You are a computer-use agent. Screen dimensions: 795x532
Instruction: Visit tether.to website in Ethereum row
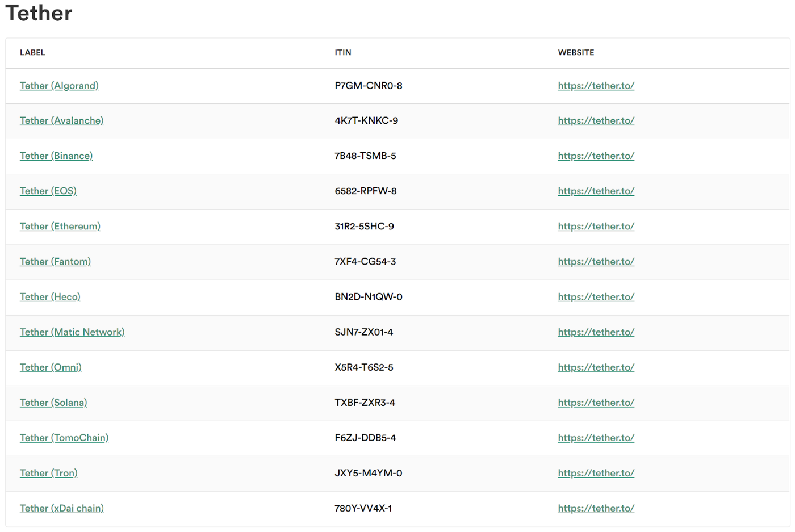[596, 227]
